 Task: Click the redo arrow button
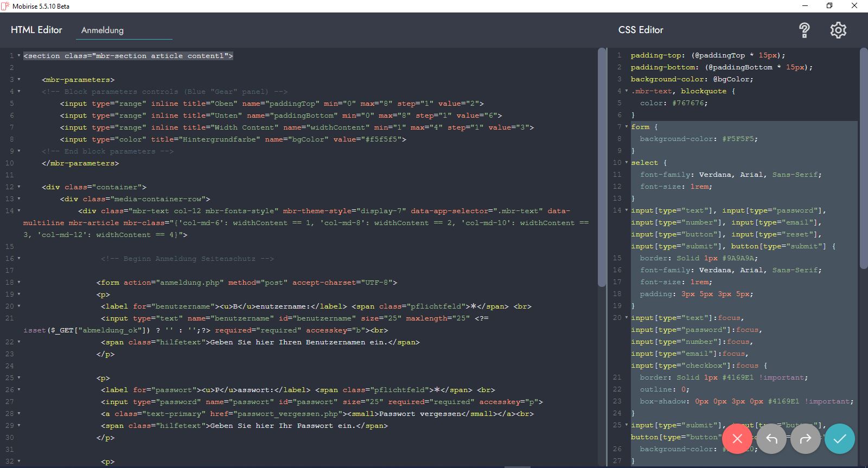coord(806,439)
